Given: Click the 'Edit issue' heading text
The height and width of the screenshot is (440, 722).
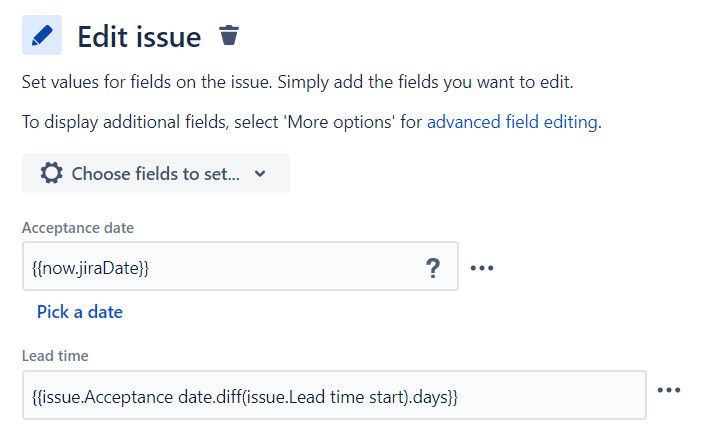Looking at the screenshot, I should tap(139, 37).
